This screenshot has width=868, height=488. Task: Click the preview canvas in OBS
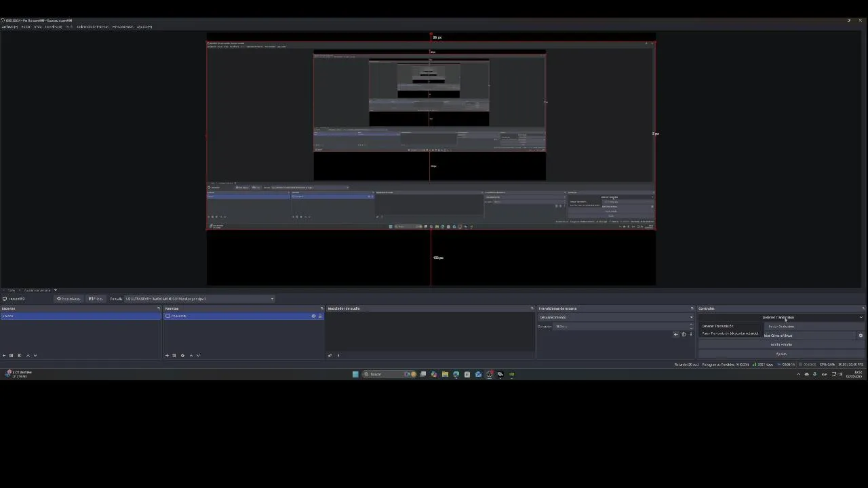tap(431, 160)
